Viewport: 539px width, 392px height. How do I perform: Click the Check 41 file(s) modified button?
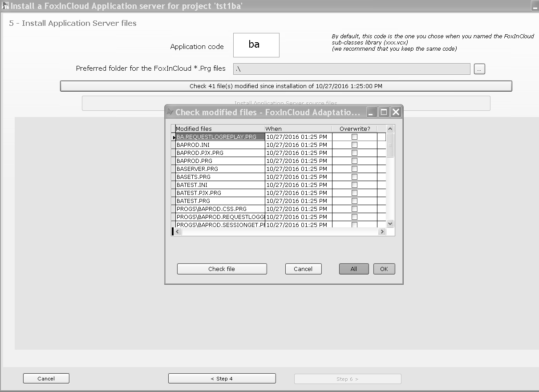coord(286,86)
